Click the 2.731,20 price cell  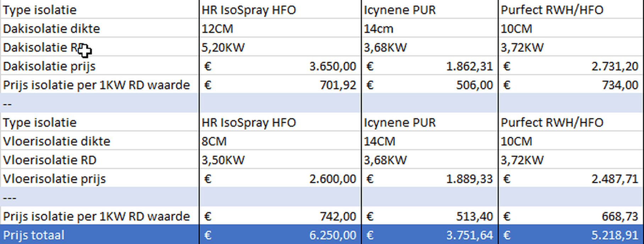tap(571, 66)
